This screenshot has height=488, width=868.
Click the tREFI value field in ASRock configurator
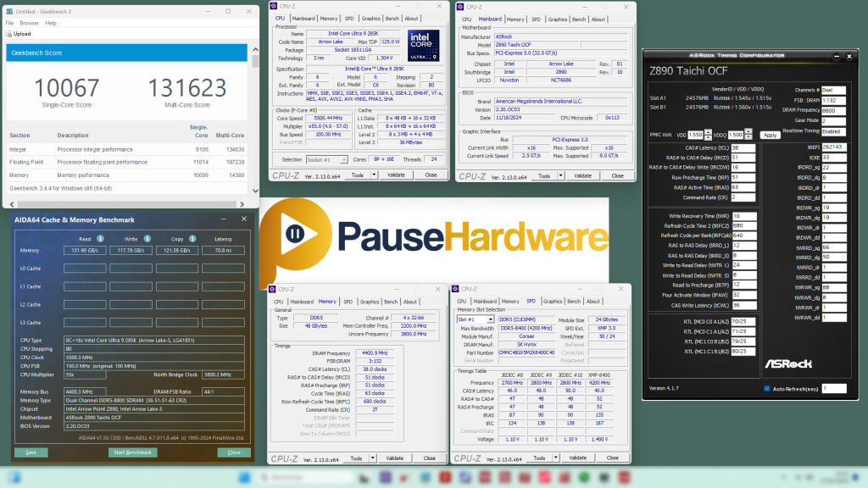[x=834, y=147]
